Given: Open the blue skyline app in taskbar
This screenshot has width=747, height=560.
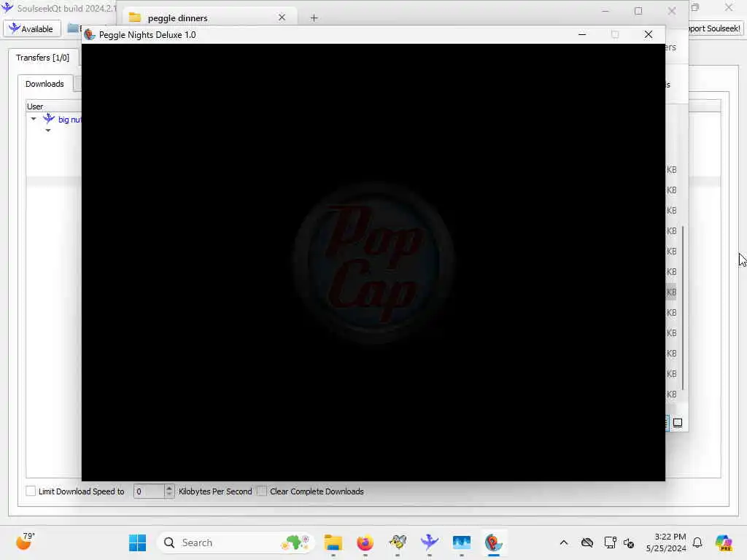Looking at the screenshot, I should click(x=462, y=542).
